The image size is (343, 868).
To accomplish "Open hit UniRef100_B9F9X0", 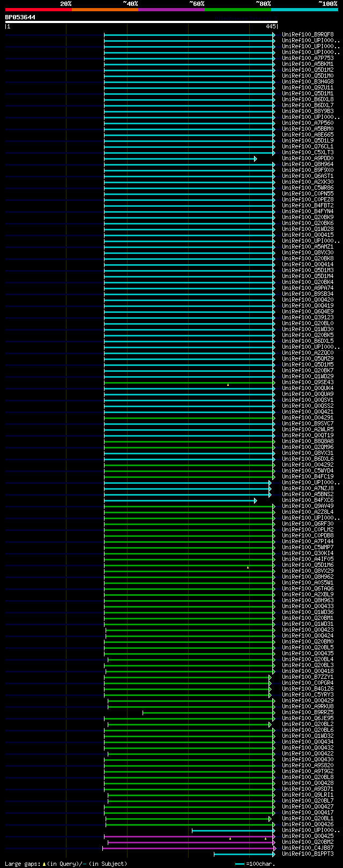I will (x=308, y=170).
